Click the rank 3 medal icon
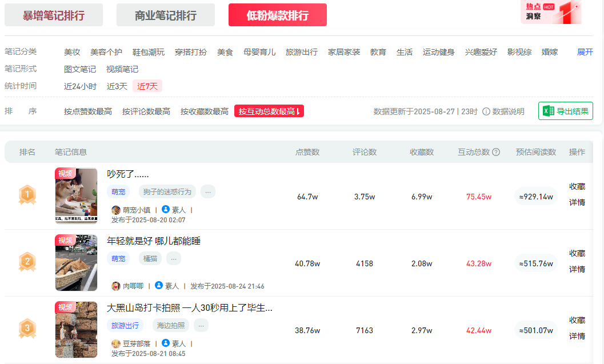 [27, 329]
